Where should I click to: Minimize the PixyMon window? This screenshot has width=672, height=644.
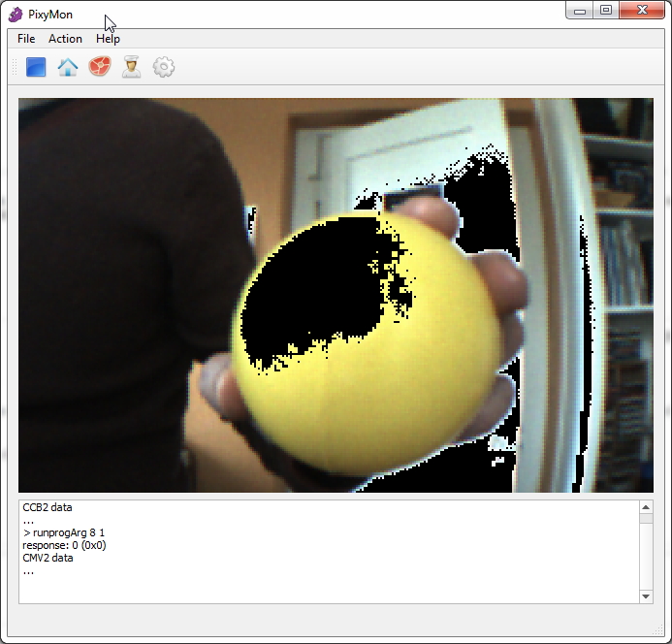point(580,11)
